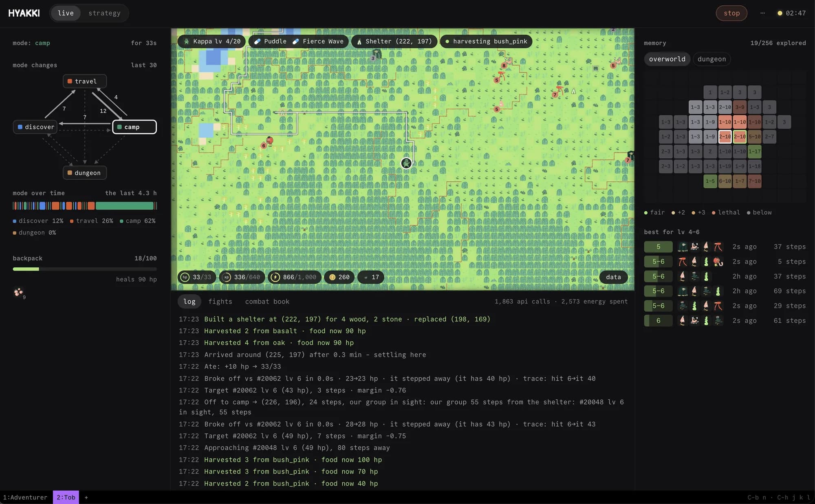This screenshot has width=815, height=504.
Task: Select the live view tab
Action: [66, 13]
